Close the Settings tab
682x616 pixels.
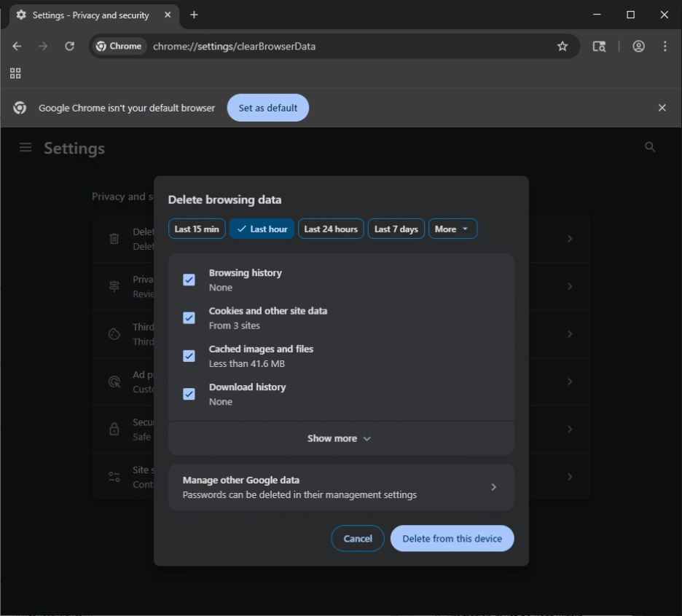[x=168, y=15]
